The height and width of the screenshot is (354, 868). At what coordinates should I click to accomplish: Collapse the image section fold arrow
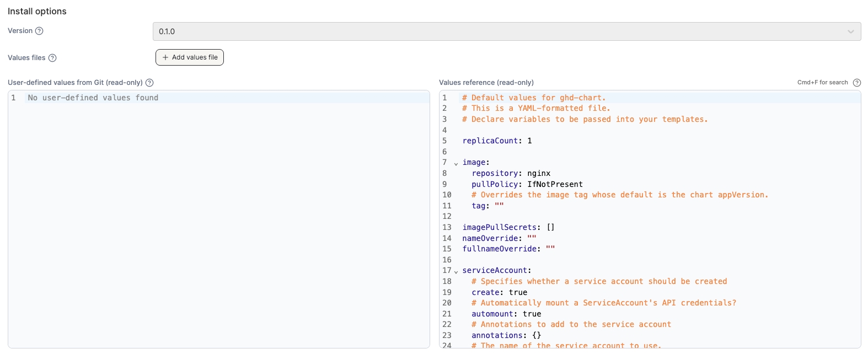click(x=456, y=163)
